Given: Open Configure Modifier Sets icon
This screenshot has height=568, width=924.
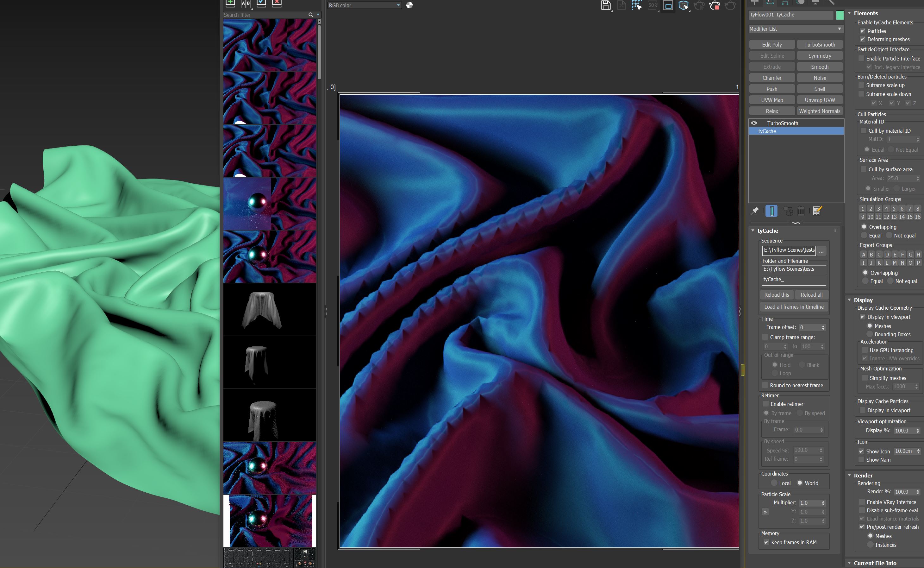Looking at the screenshot, I should (817, 211).
